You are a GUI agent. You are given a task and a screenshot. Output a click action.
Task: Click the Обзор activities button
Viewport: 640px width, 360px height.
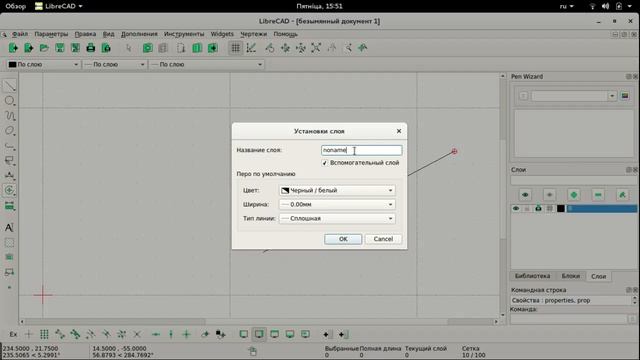point(16,6)
